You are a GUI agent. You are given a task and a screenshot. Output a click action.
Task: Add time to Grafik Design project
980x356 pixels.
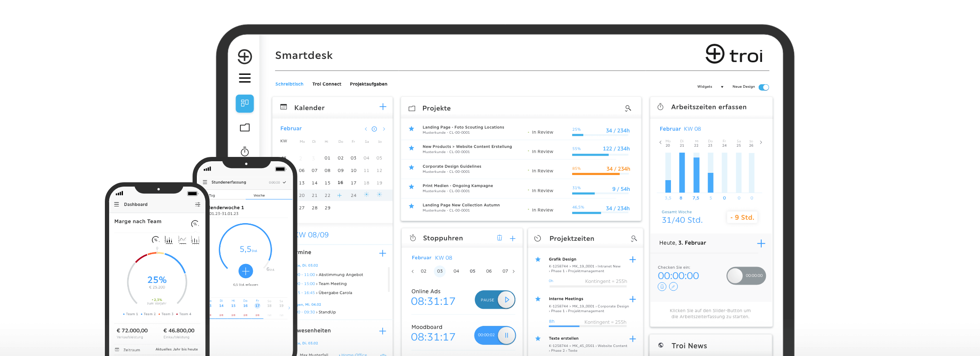[x=632, y=259]
